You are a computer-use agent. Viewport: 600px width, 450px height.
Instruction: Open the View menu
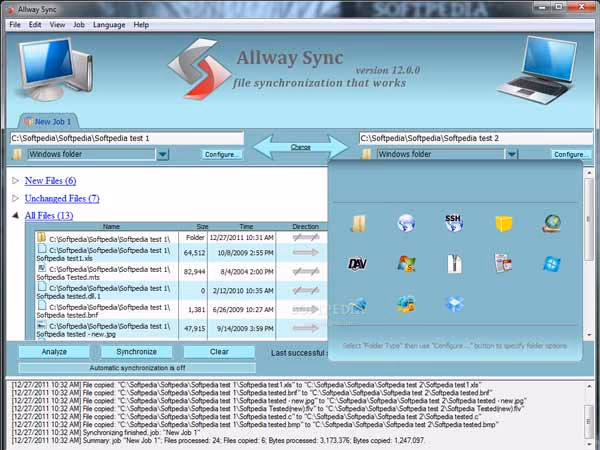point(57,25)
